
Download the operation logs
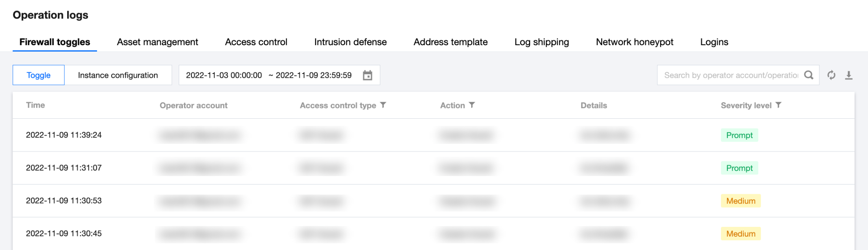849,75
